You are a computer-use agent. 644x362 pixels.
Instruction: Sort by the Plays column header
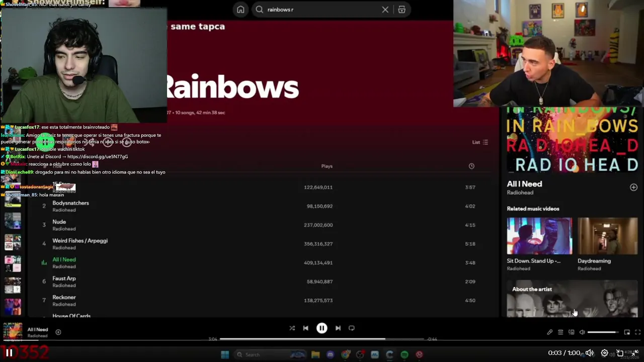click(327, 166)
